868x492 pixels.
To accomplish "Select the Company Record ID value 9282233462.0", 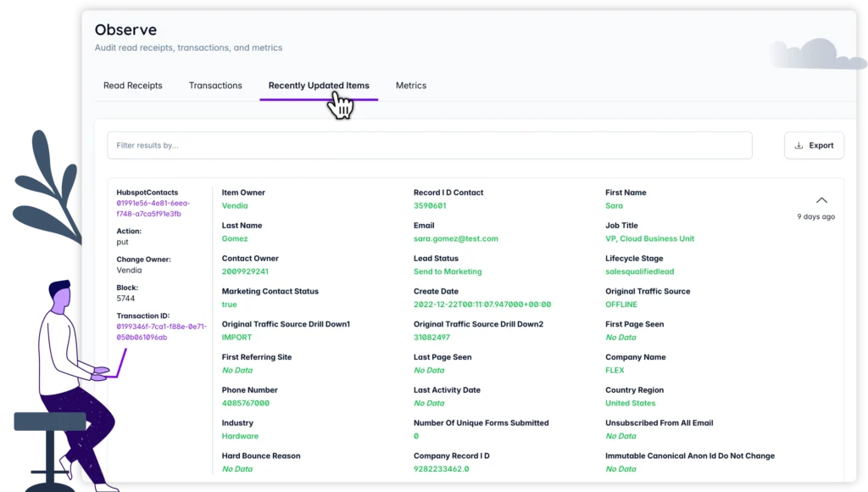I will coord(441,469).
